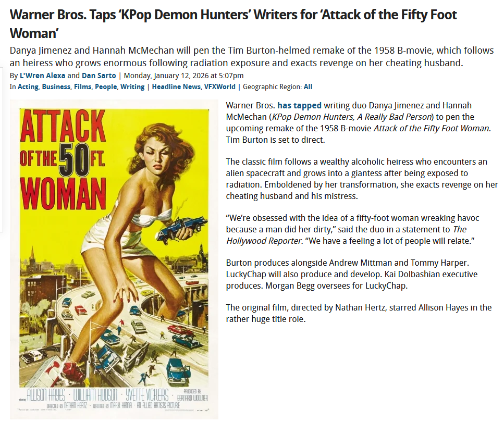
Task: Open the Writing category link
Action: [132, 87]
